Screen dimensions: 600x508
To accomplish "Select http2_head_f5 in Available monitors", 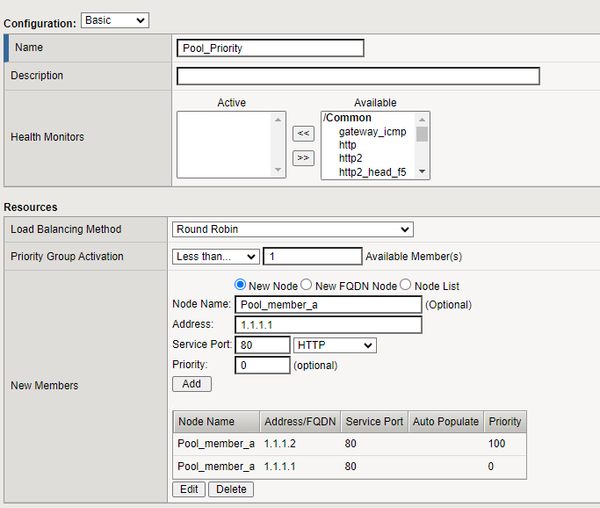I will [x=372, y=172].
